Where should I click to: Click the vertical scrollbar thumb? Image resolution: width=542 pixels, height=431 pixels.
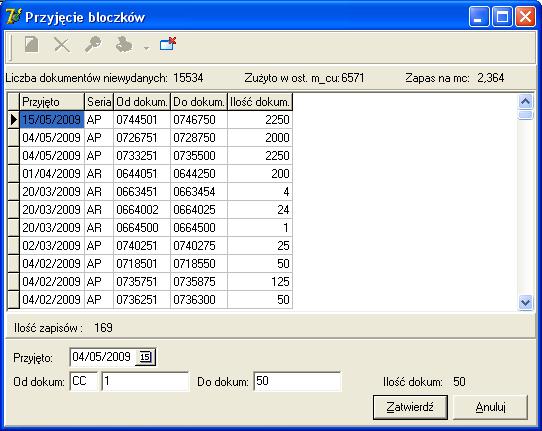[525, 114]
